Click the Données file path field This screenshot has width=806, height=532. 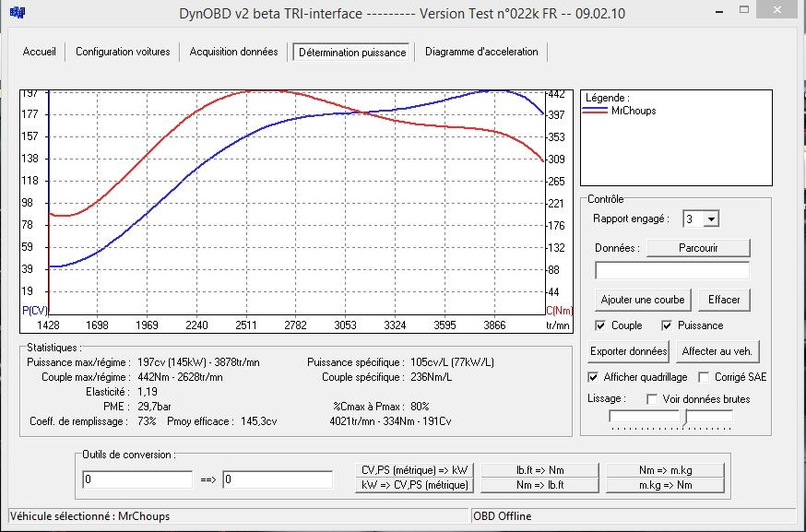click(x=672, y=270)
